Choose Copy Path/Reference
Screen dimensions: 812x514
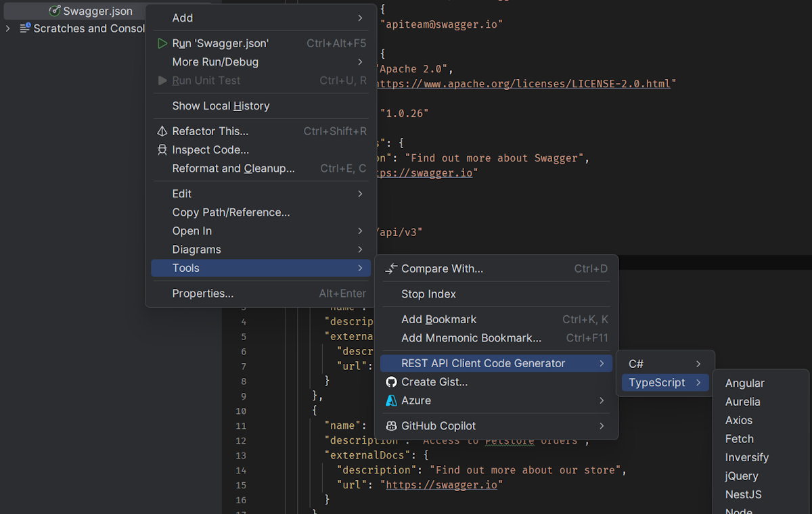tap(261, 212)
